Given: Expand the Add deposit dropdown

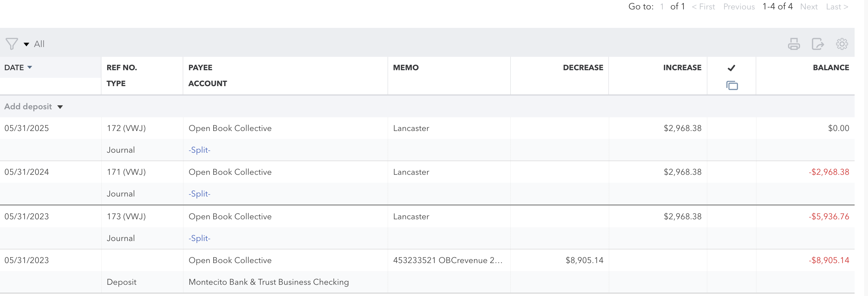Looking at the screenshot, I should point(60,107).
